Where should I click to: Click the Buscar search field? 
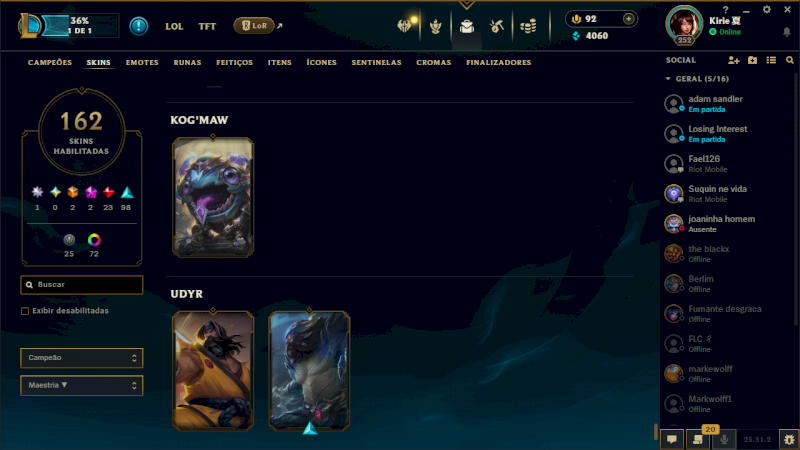(x=82, y=285)
